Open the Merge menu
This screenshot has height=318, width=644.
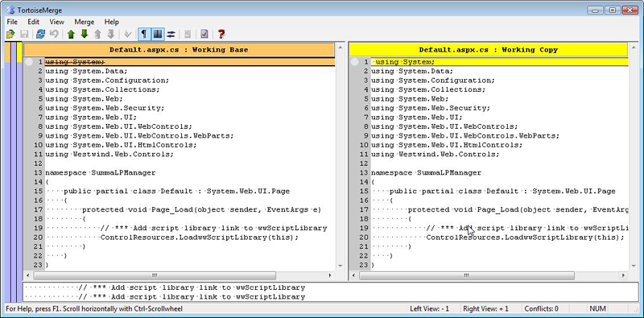[x=85, y=22]
